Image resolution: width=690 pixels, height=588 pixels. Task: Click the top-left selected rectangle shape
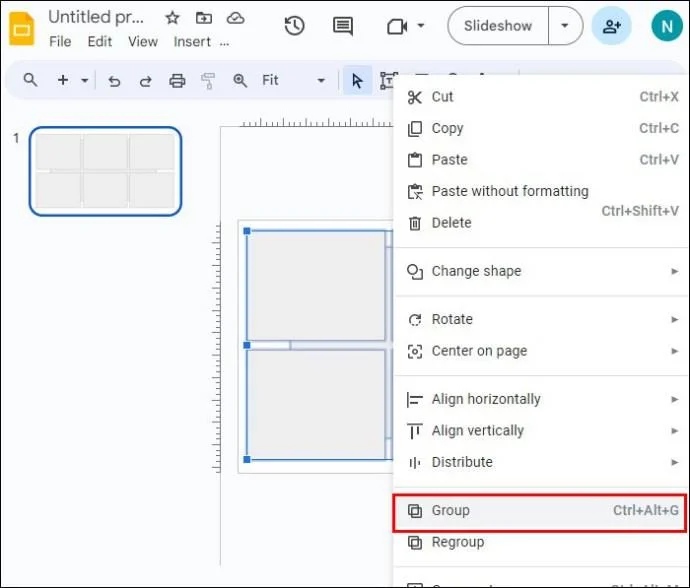point(316,285)
